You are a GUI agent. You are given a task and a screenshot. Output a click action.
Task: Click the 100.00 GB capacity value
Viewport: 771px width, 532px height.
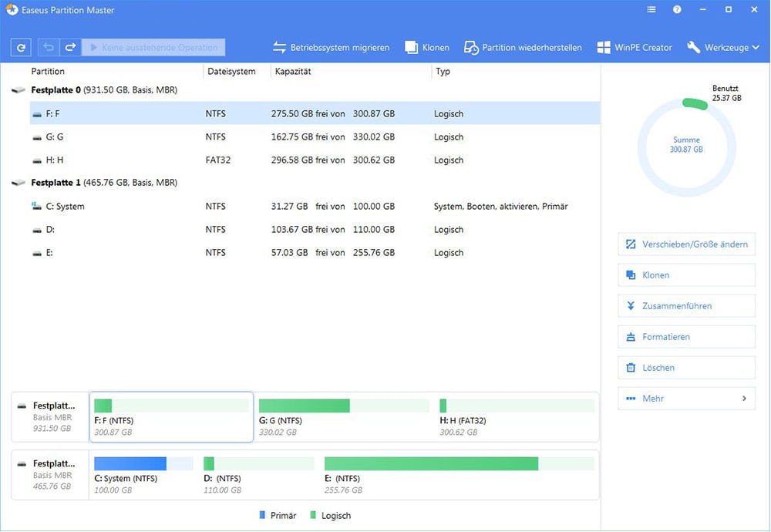pyautogui.click(x=374, y=206)
